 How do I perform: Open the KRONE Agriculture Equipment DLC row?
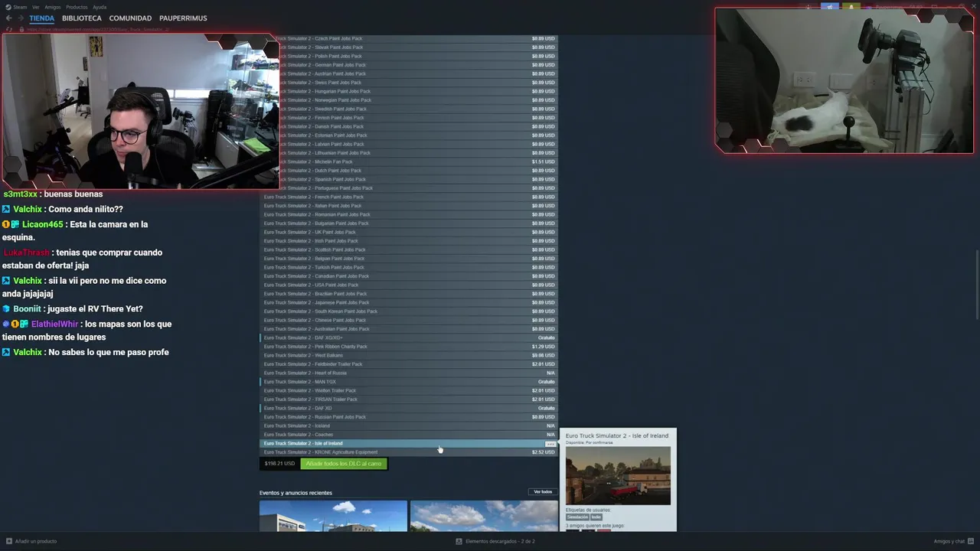(x=409, y=452)
